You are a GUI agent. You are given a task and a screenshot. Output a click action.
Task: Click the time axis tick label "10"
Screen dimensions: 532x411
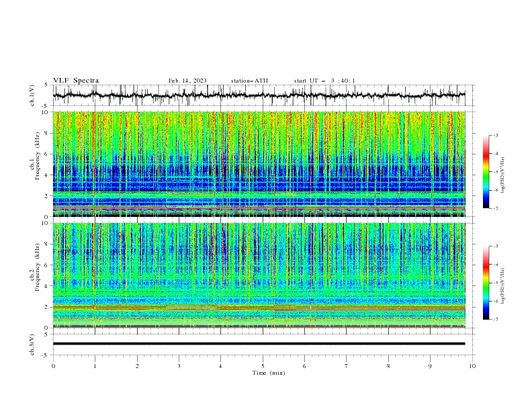point(472,366)
